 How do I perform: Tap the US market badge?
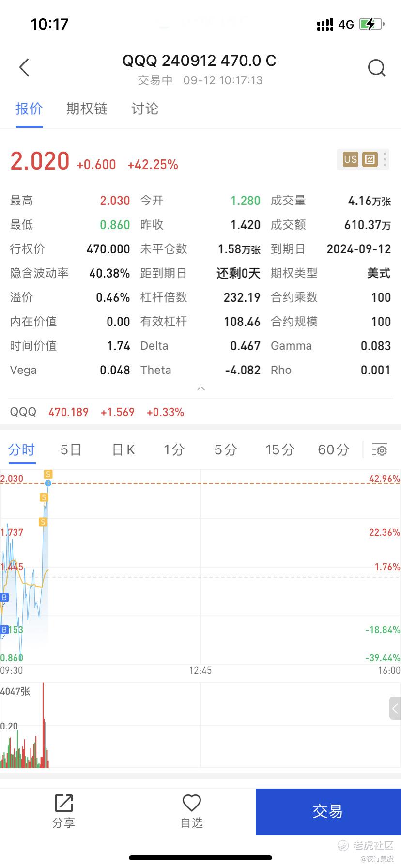350,159
